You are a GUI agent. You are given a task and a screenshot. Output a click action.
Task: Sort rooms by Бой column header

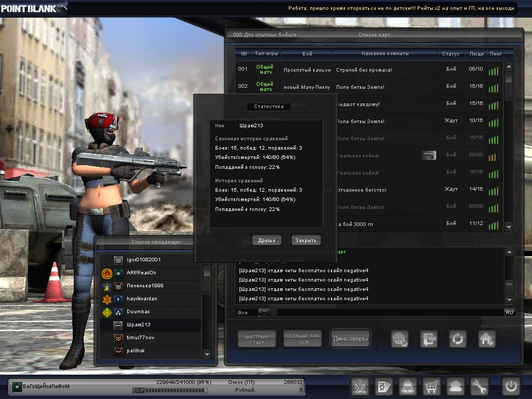tap(307, 54)
